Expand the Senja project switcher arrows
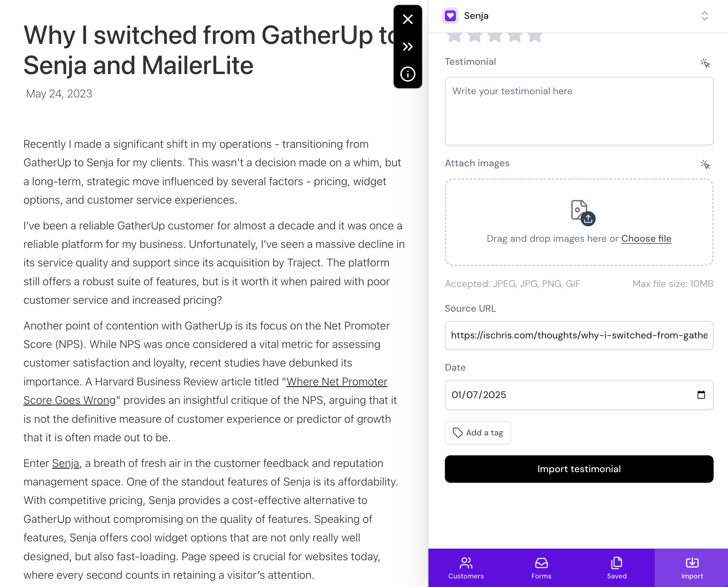728x587 pixels. coord(704,16)
